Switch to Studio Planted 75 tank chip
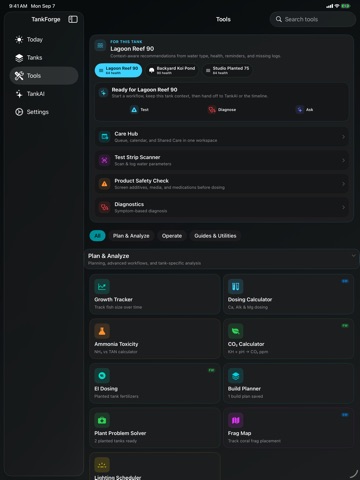This screenshot has height=480, width=360. 227,70
